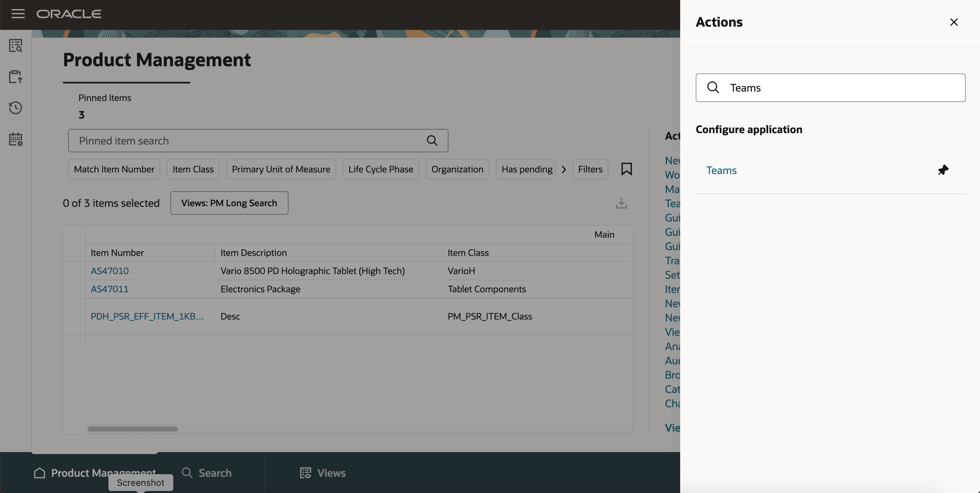Open Primary Unit of Measure filter
Image resolution: width=980 pixels, height=493 pixels.
[281, 169]
